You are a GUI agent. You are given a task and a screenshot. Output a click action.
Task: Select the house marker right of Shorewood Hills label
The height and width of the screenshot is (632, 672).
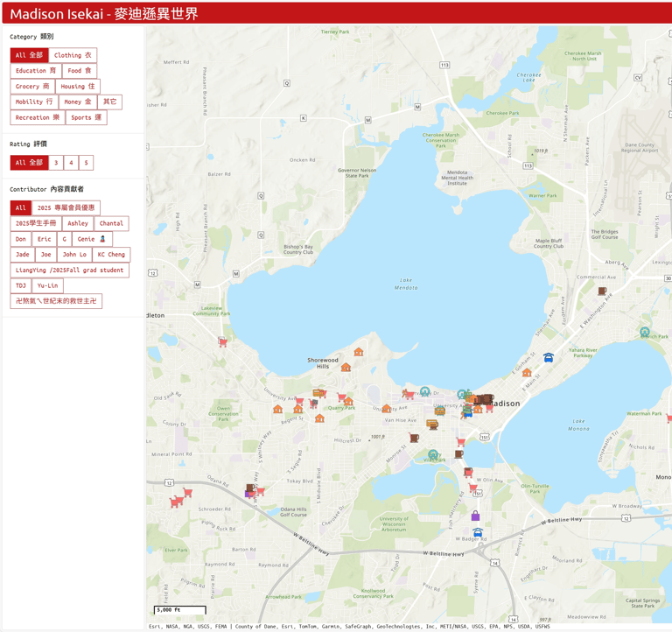(x=346, y=367)
